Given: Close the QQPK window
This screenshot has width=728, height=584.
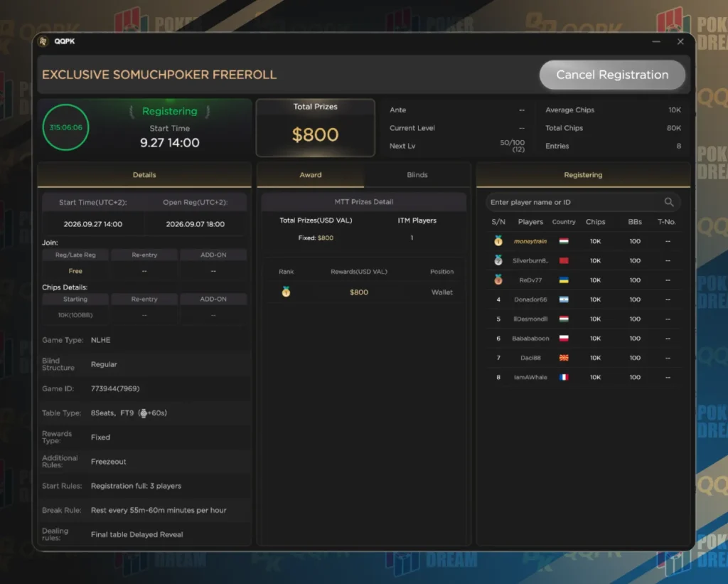Looking at the screenshot, I should tap(680, 41).
